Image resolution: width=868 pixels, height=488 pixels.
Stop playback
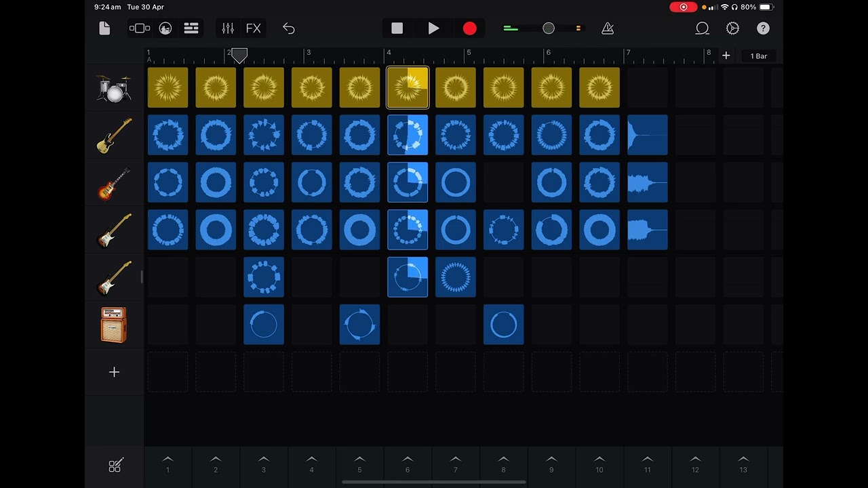397,28
